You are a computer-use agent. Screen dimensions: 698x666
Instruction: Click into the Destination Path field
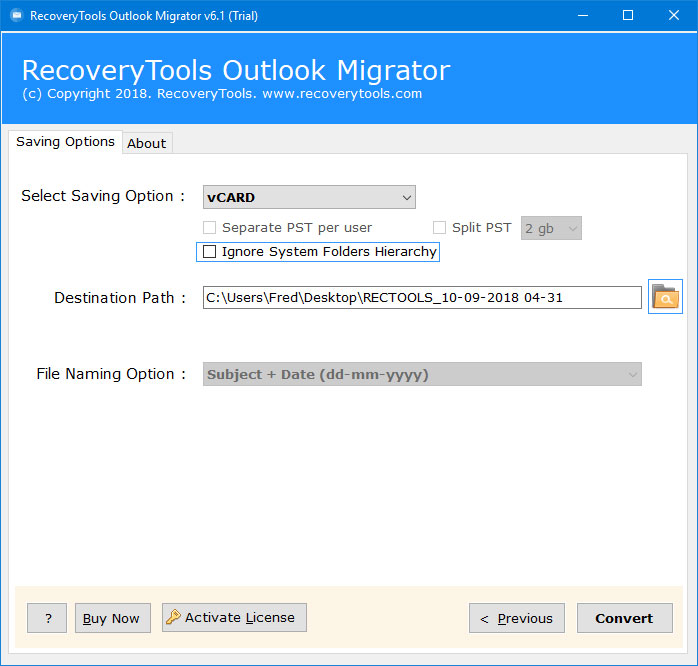pyautogui.click(x=422, y=297)
